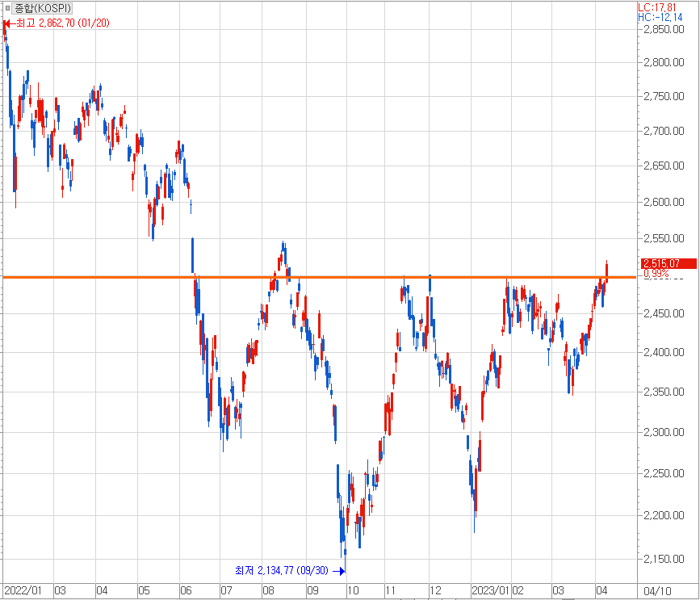
Task: Click the 2023/01 date label on time axis
Action: point(491,590)
